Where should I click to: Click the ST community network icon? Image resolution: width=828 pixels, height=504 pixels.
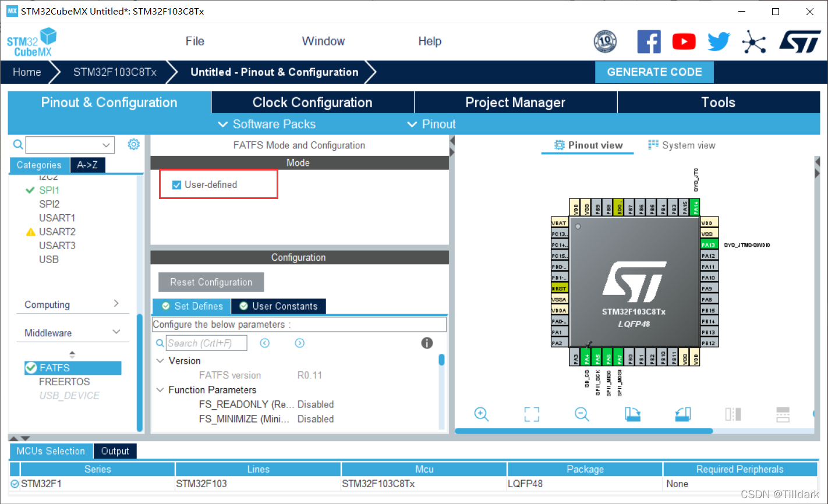pyautogui.click(x=753, y=41)
